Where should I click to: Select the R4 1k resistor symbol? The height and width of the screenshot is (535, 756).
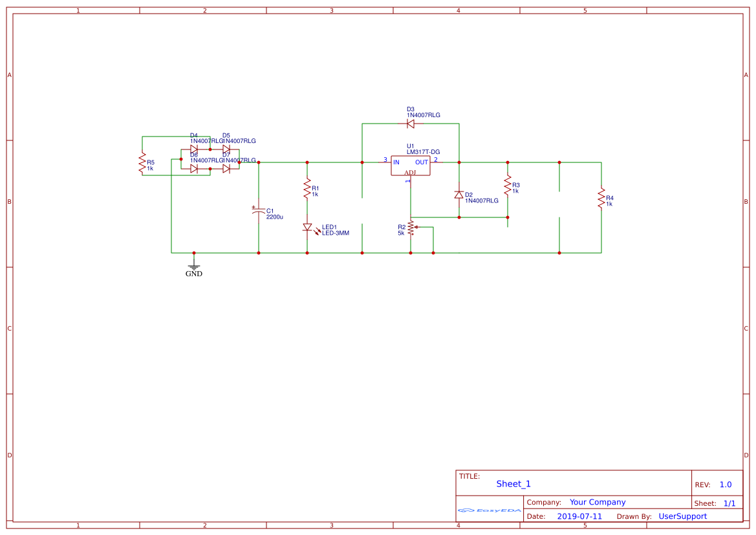tap(601, 198)
